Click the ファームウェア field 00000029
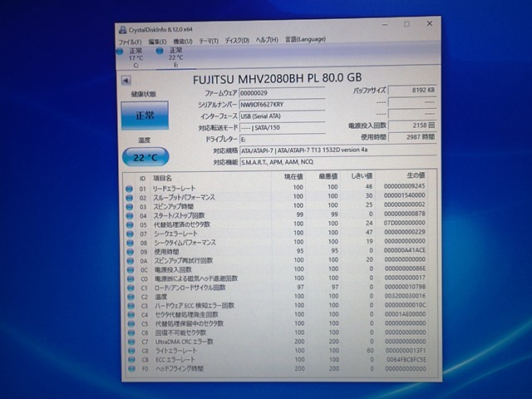 pos(282,93)
